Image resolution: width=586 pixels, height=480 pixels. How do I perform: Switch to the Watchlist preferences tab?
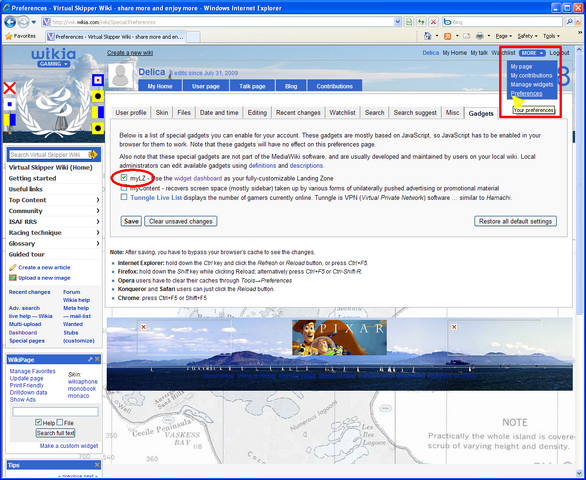coord(342,113)
